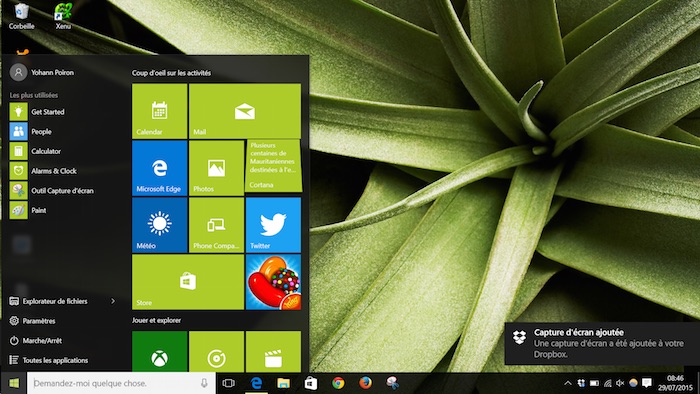Open the Action Center notifications icon
Screen dimensions: 700x394
pyautogui.click(x=646, y=383)
